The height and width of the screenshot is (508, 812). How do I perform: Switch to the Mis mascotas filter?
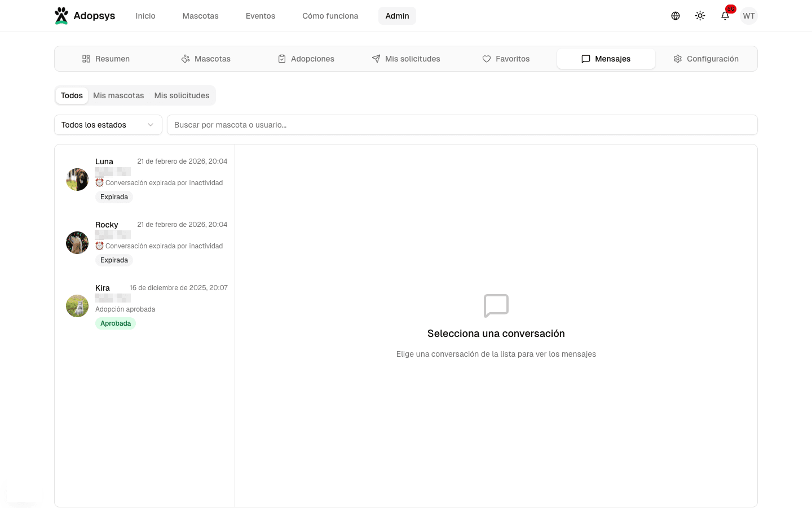coord(118,95)
